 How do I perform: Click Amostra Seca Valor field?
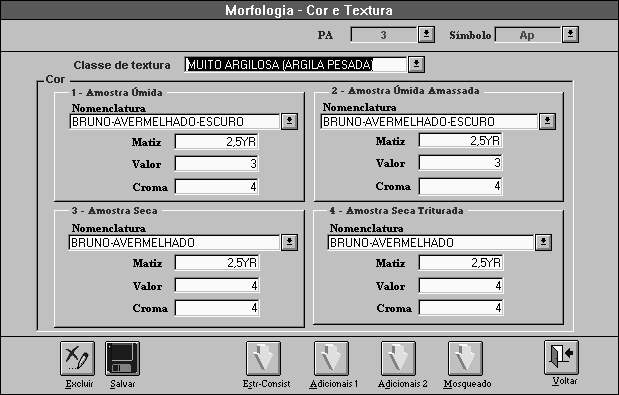217,285
